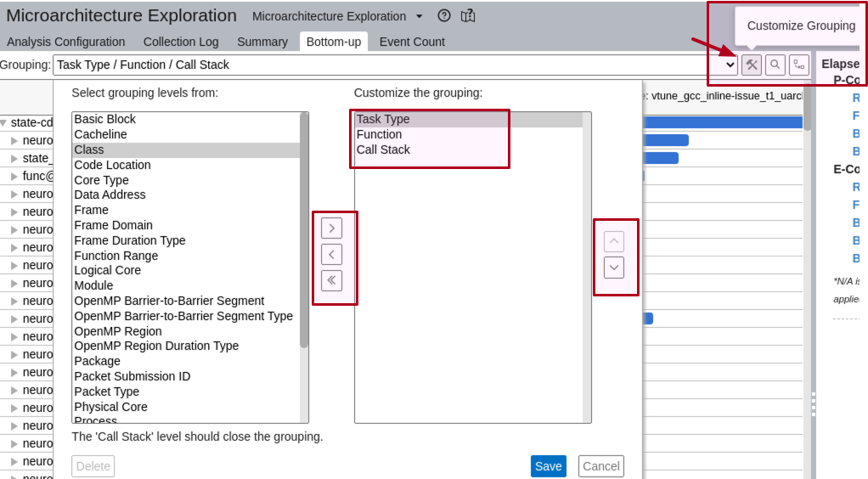Remove level using left arrow button
Viewport: 868px width, 479px height.
[x=331, y=254]
